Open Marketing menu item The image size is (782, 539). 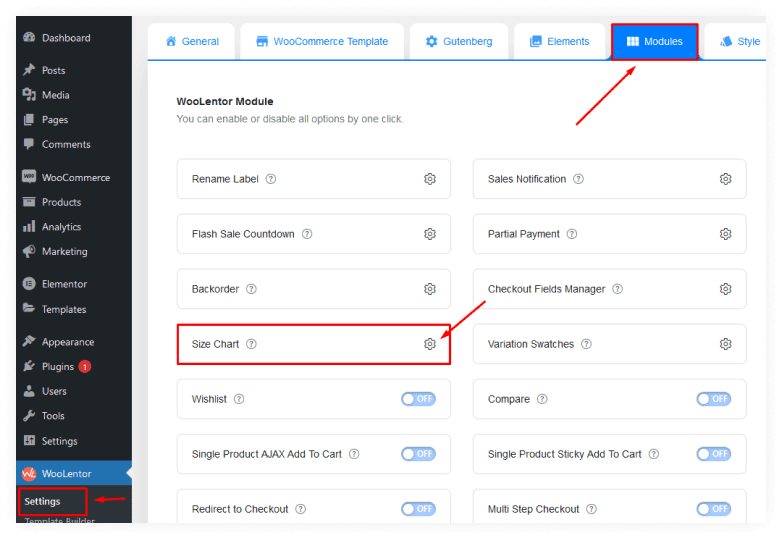pos(74,251)
